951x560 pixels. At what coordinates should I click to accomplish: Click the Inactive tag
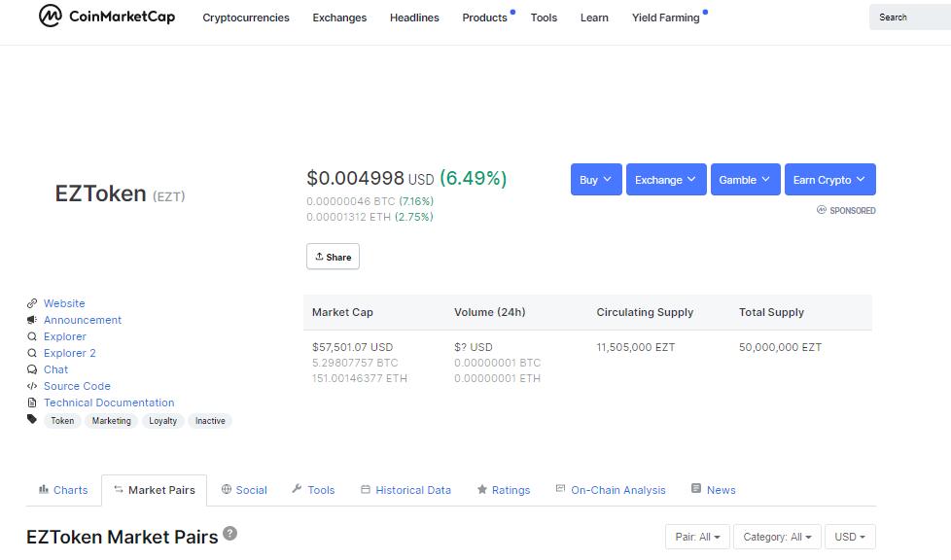(210, 420)
